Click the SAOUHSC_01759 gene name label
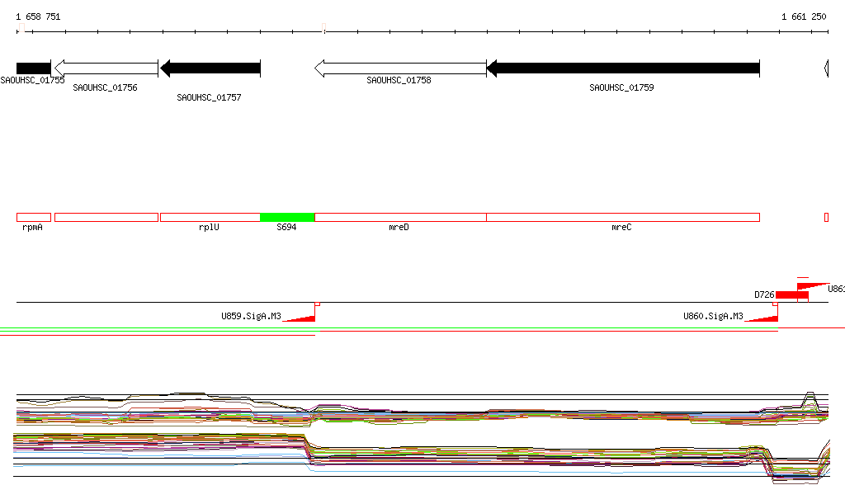The width and height of the screenshot is (845, 504). (621, 87)
